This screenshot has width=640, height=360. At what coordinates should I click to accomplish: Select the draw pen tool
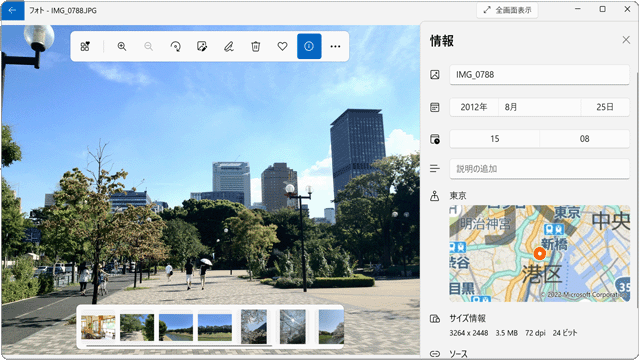pos(229,47)
